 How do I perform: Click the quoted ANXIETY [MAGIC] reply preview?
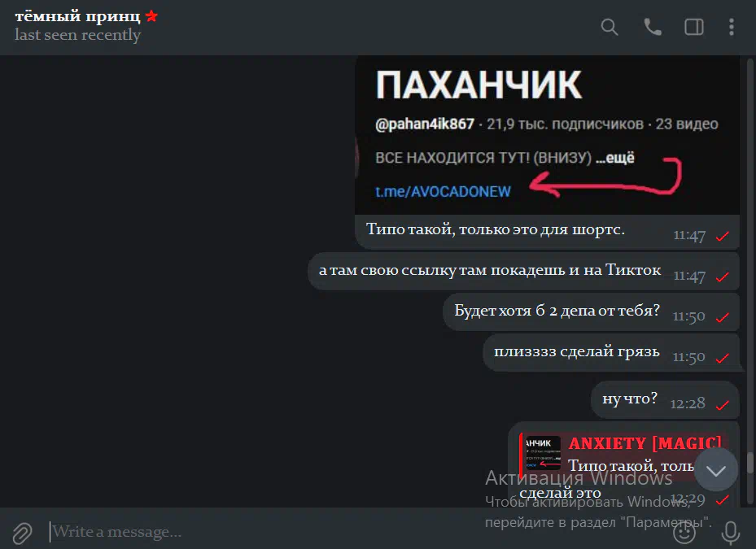pos(623,454)
